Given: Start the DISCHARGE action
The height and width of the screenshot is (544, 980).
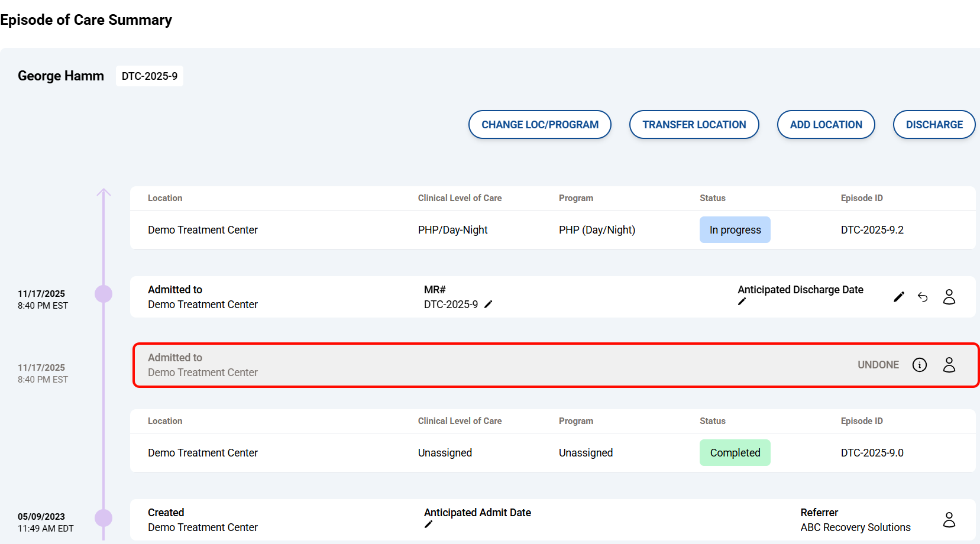Looking at the screenshot, I should [934, 125].
